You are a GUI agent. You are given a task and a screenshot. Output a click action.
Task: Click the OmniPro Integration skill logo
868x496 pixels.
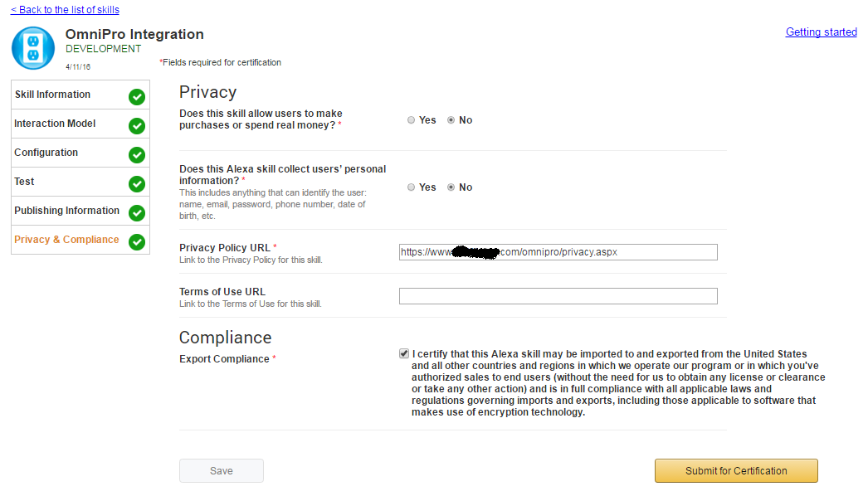pos(32,47)
